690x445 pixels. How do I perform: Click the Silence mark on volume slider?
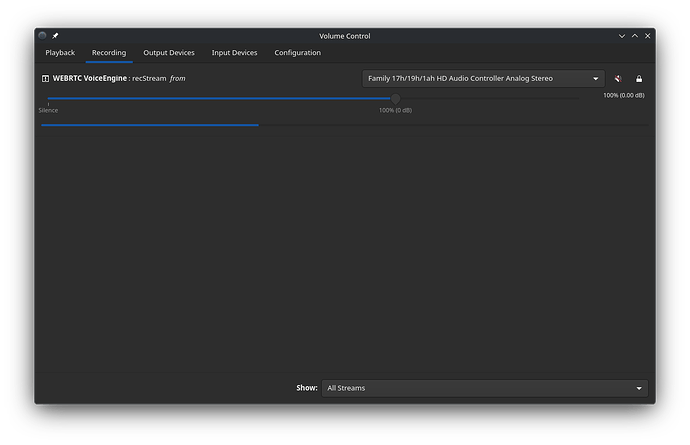tap(48, 108)
